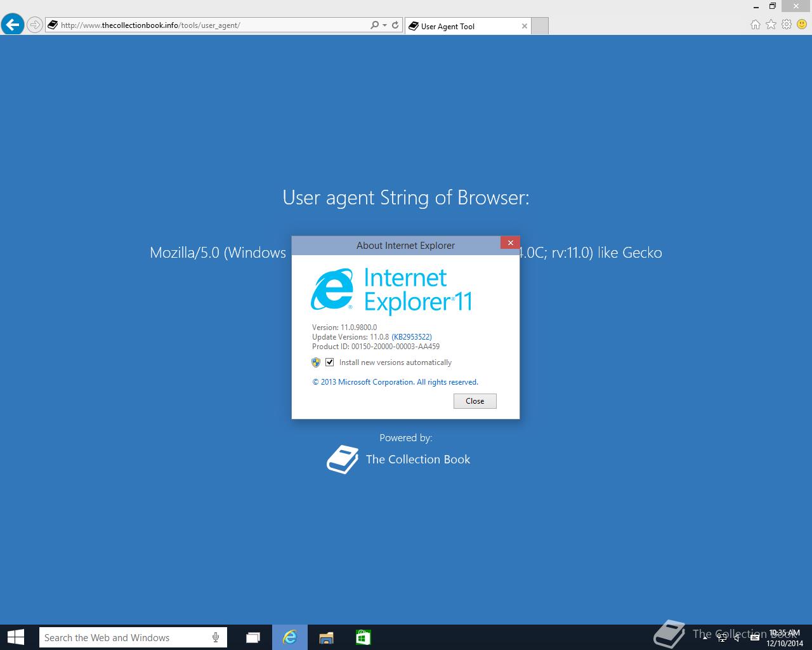Open File Explorer from taskbar

click(x=326, y=637)
